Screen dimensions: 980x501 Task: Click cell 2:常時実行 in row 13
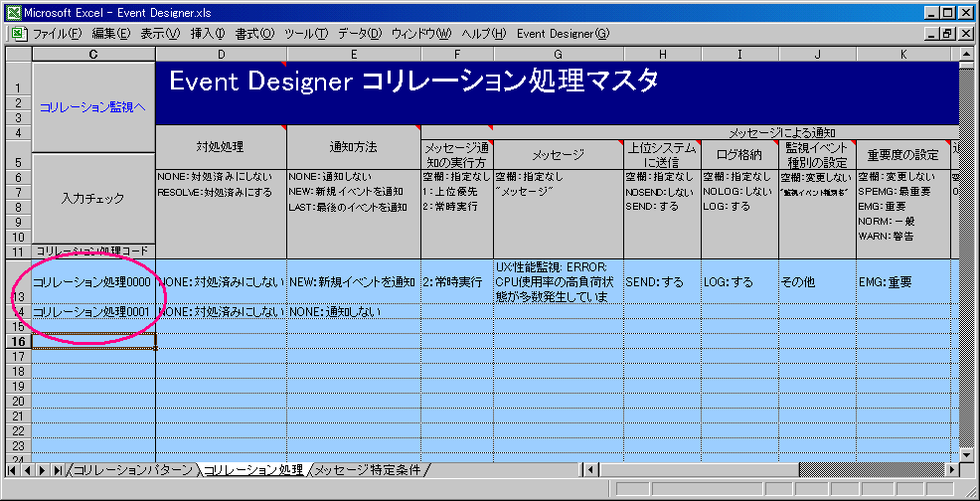coord(457,281)
